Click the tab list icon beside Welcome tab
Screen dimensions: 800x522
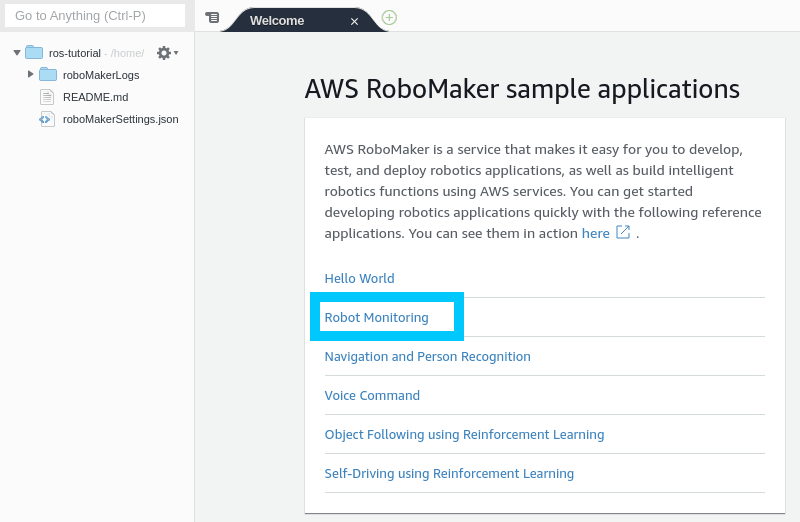tap(212, 18)
